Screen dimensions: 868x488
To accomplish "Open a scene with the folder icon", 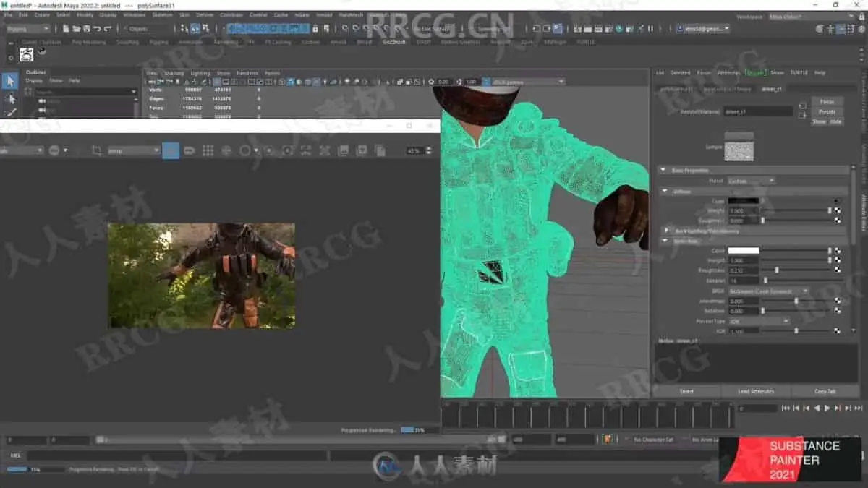I will [x=76, y=29].
